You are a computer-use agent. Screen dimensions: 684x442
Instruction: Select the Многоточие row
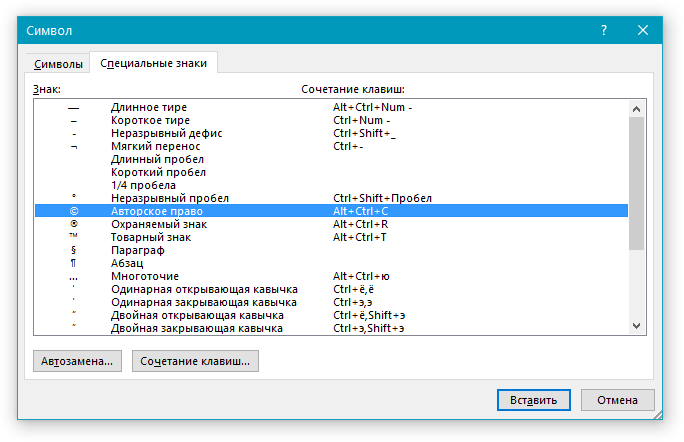(332, 276)
